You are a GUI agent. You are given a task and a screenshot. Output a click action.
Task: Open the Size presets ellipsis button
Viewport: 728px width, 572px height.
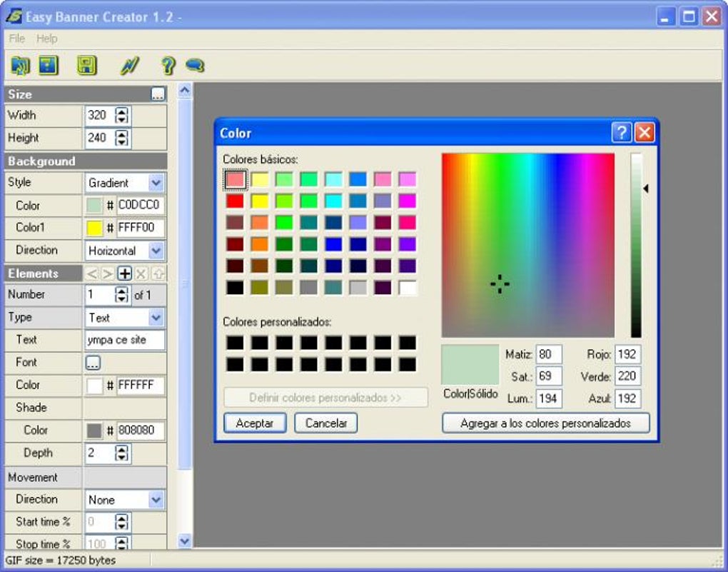[158, 94]
